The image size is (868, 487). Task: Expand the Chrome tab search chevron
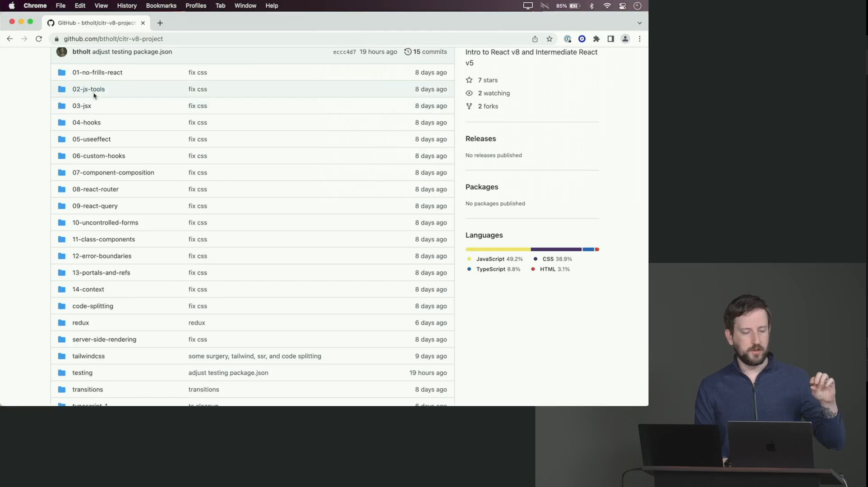click(x=640, y=23)
